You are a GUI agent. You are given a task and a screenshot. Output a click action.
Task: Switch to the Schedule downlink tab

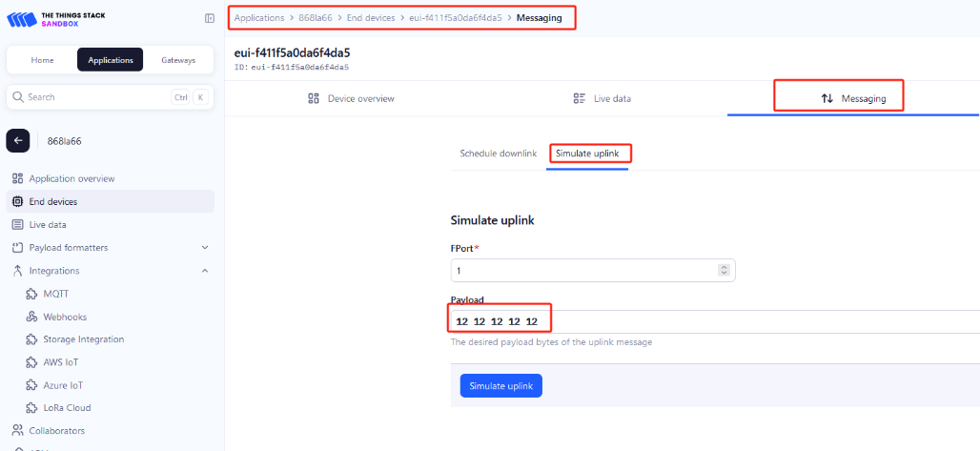(498, 154)
